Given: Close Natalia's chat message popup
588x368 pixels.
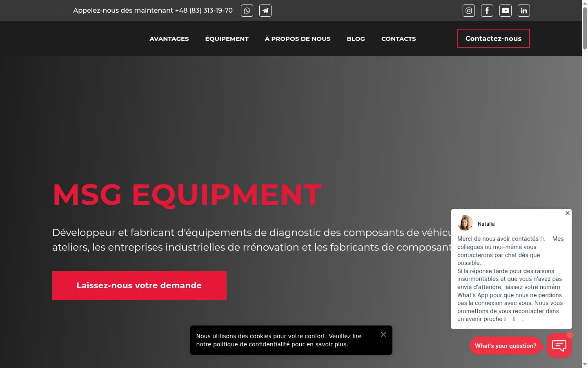Looking at the screenshot, I should [568, 213].
